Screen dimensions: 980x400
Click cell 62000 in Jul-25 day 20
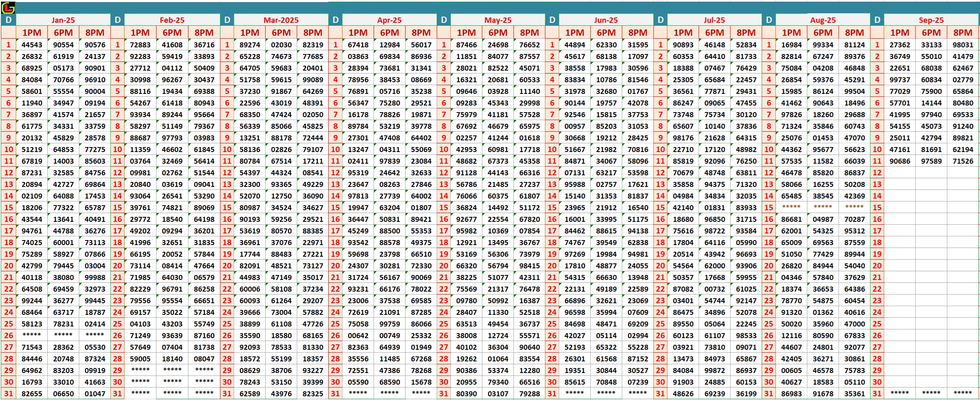(714, 266)
